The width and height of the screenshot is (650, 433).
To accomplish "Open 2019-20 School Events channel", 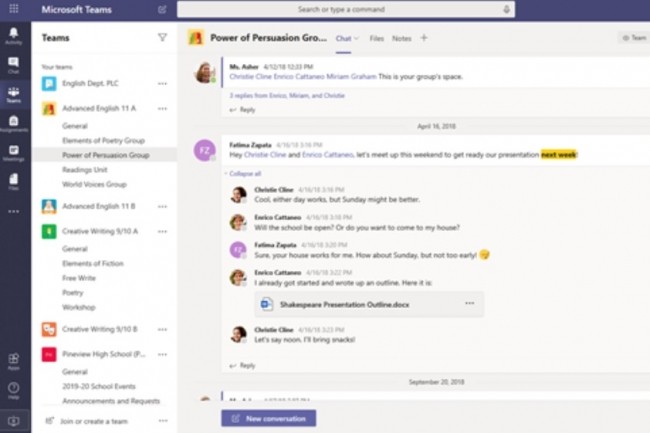I will tap(99, 387).
